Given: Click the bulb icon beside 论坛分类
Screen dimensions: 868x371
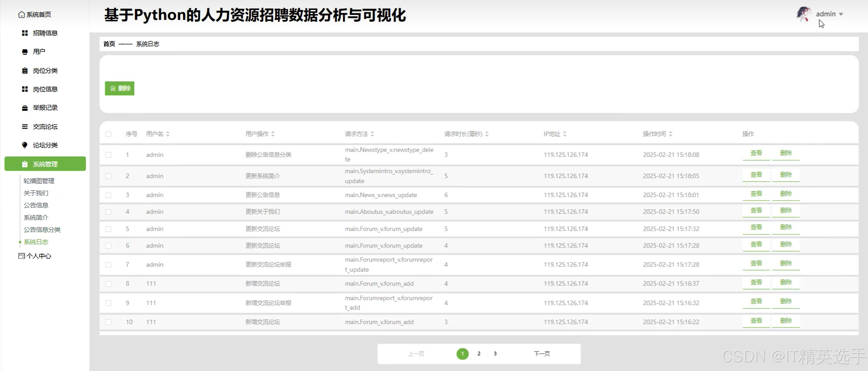Looking at the screenshot, I should click(x=24, y=145).
